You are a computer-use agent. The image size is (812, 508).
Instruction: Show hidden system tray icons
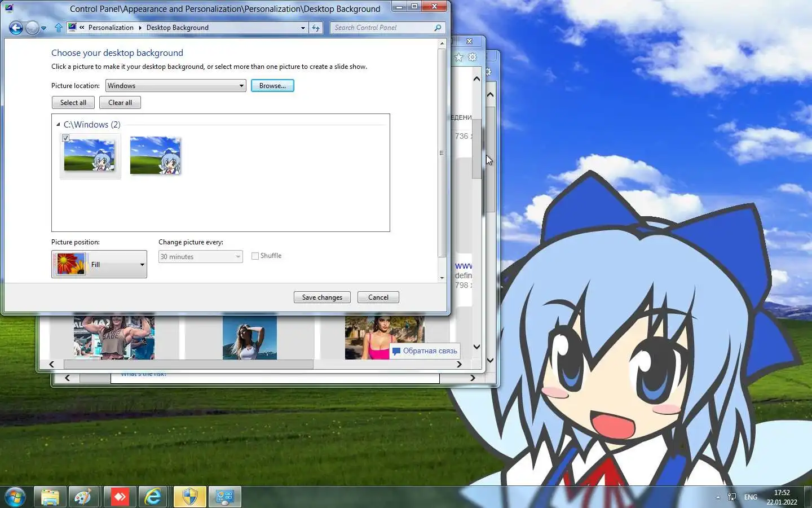pyautogui.click(x=718, y=497)
